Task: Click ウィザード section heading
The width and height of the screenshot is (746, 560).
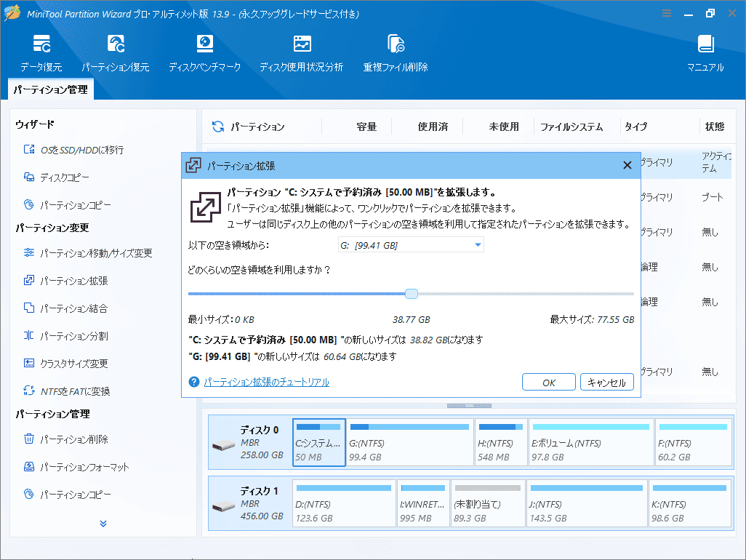Action: click(35, 124)
